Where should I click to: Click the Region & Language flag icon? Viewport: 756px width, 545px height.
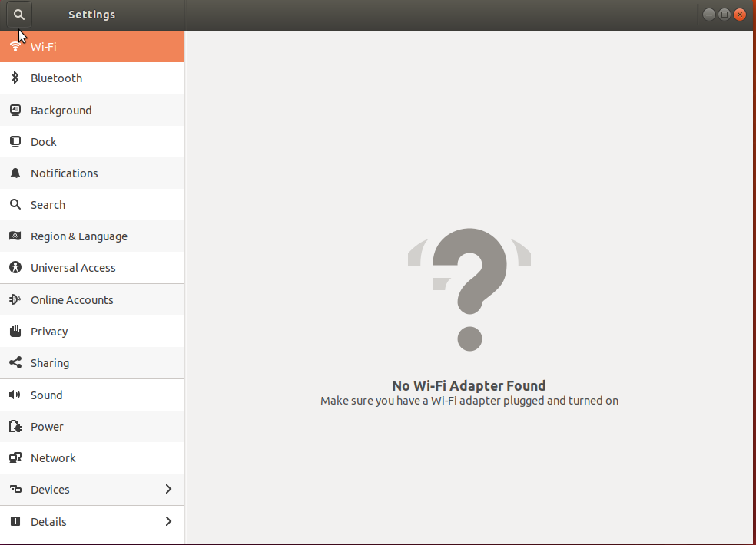(x=15, y=236)
